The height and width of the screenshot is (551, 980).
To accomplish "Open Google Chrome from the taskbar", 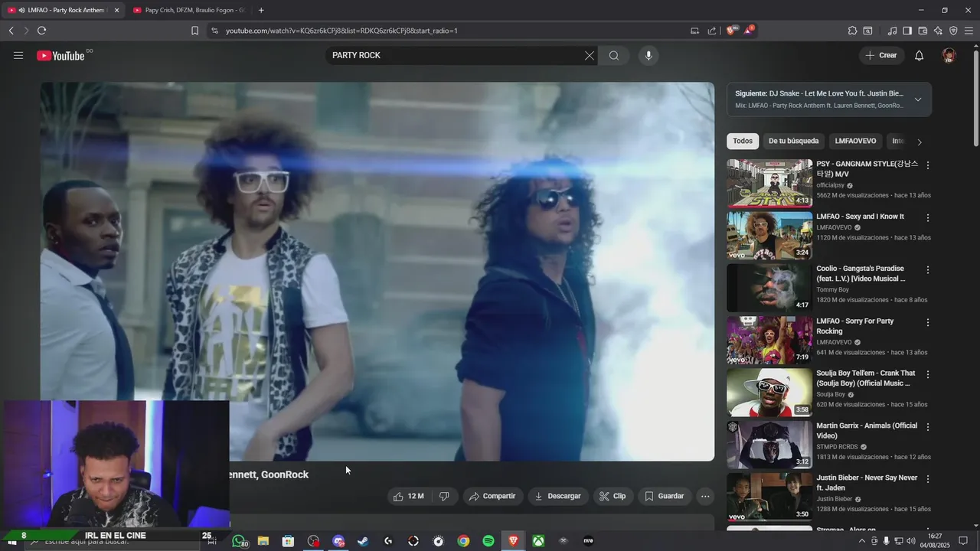I will point(463,541).
